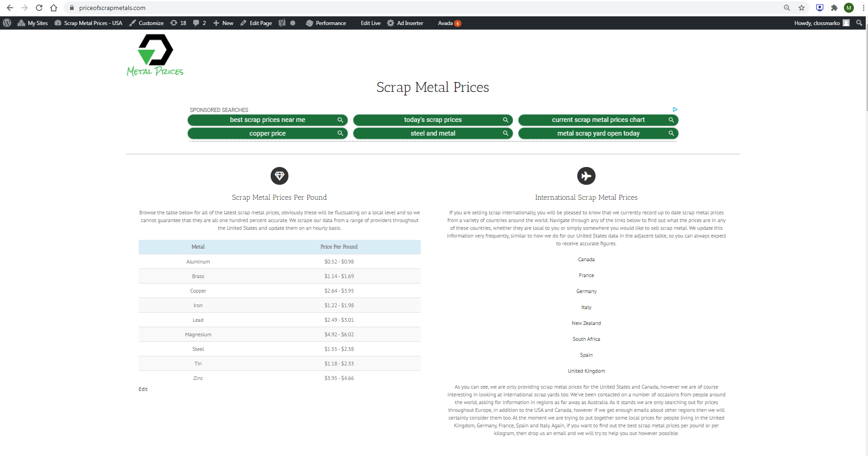Click the 'today's scrap prices' sponsored button
The image size is (868, 456).
coord(433,120)
